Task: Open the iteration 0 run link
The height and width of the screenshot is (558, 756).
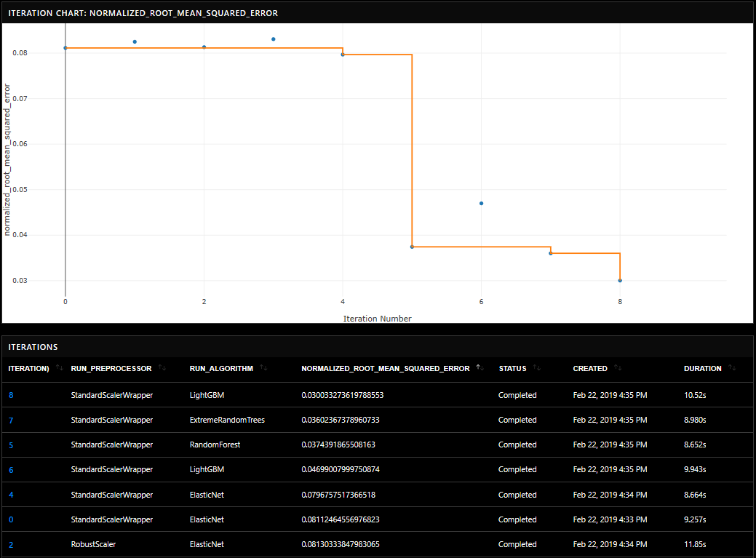Action: [x=11, y=520]
